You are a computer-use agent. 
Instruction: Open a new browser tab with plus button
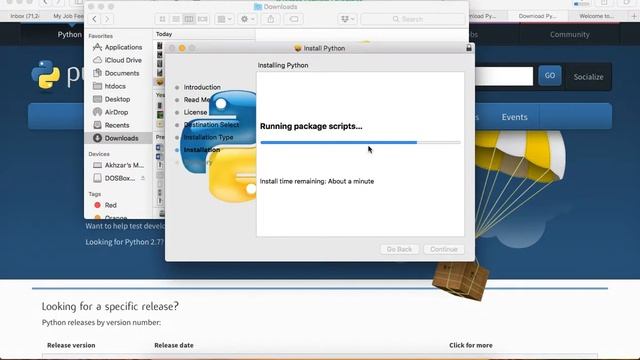click(633, 16)
